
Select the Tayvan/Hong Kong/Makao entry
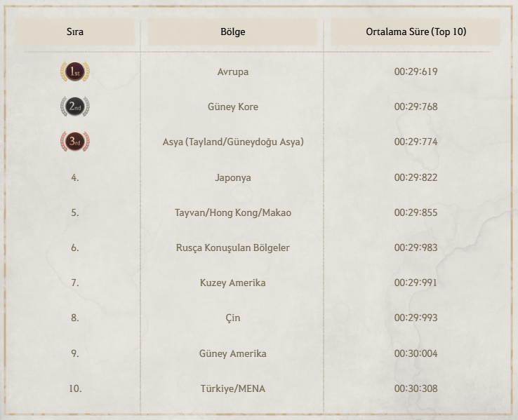click(x=233, y=212)
